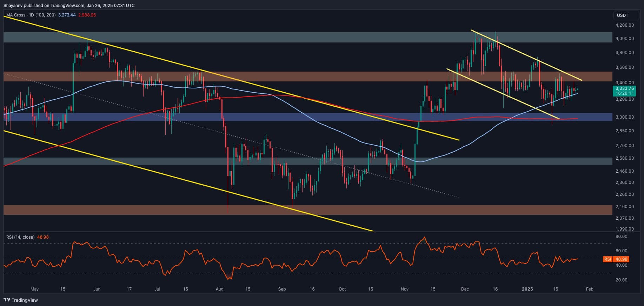The image size is (644, 306).
Task: Click the Feb label on time axis
Action: [x=590, y=289]
